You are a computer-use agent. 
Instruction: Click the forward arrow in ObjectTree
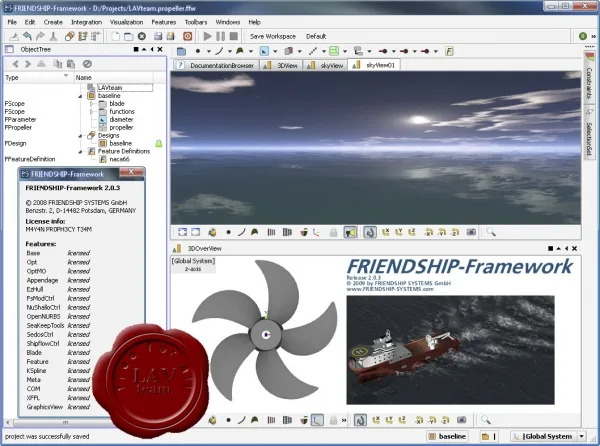coord(28,64)
